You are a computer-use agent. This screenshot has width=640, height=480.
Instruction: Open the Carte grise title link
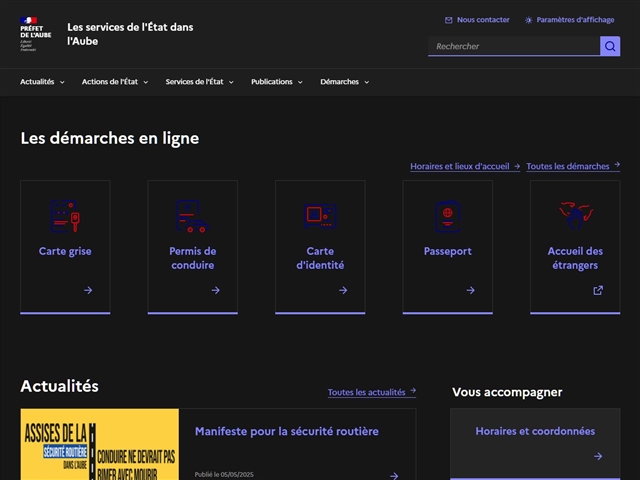tap(65, 251)
